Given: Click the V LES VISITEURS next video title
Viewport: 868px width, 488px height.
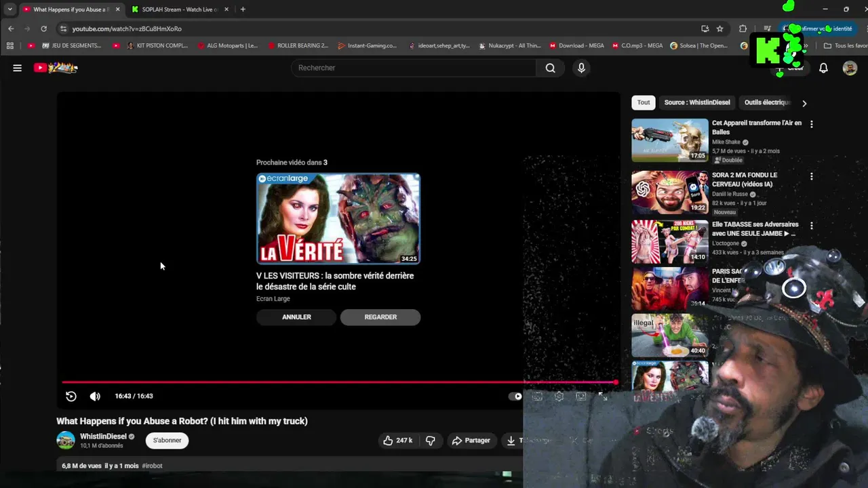Looking at the screenshot, I should point(335,281).
